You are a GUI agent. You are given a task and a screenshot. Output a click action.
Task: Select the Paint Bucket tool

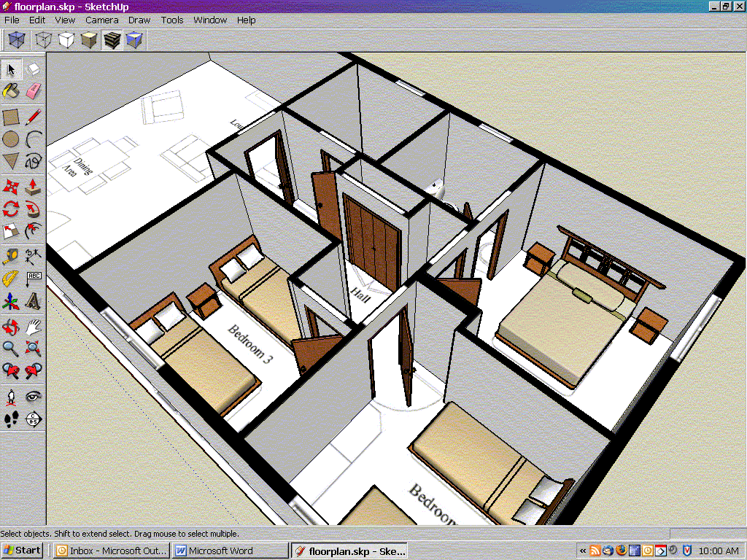11,91
